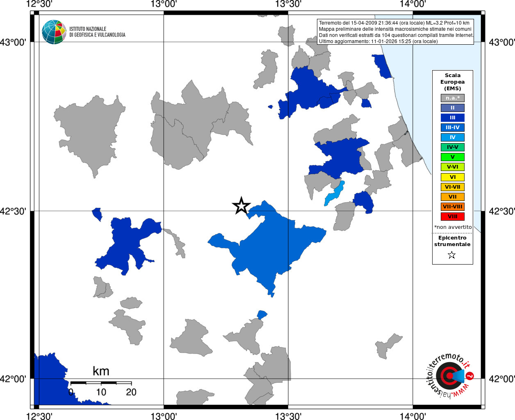The height and width of the screenshot is (420, 515).
Task: Select the orange VII legend swatch
Action: pyautogui.click(x=453, y=197)
